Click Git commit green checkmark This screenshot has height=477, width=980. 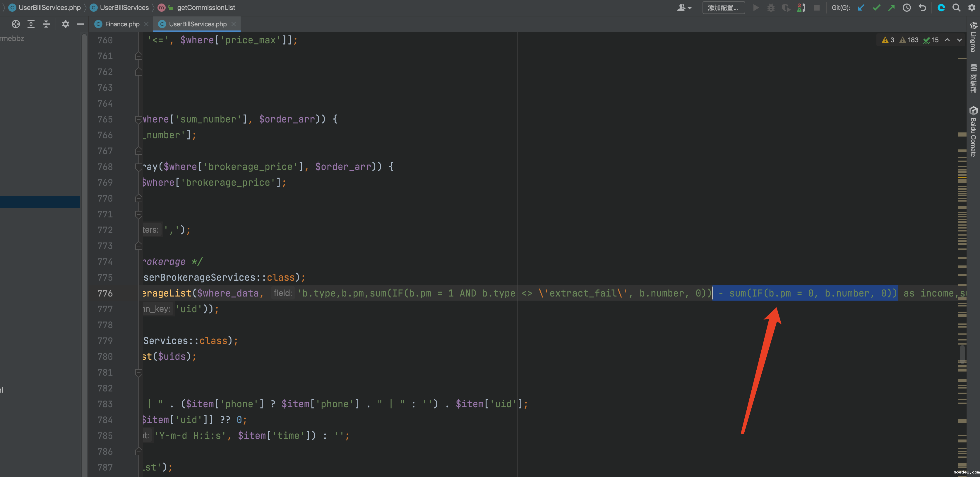(x=876, y=8)
